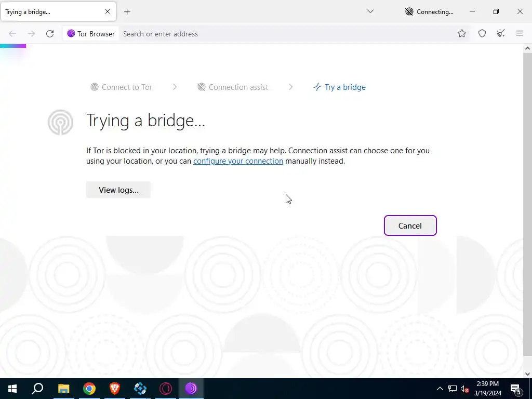The height and width of the screenshot is (399, 532).
Task: Follow the configure your connection link
Action: (238, 161)
